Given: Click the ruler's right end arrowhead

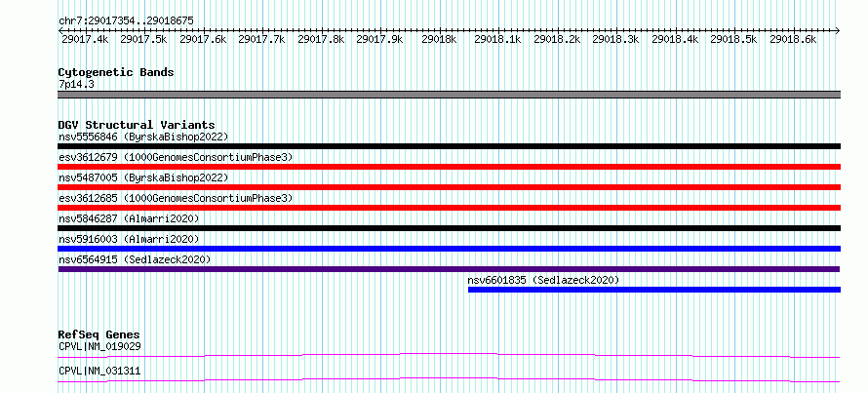Looking at the screenshot, I should [x=838, y=30].
